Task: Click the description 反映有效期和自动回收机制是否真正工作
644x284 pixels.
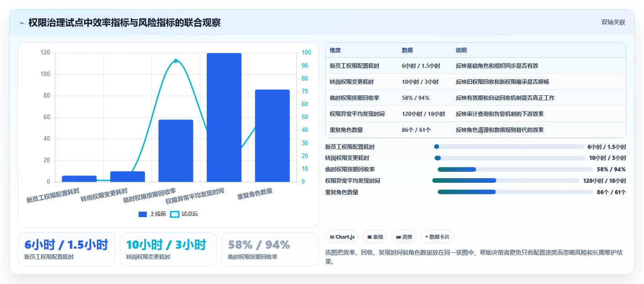Action: pyautogui.click(x=505, y=98)
